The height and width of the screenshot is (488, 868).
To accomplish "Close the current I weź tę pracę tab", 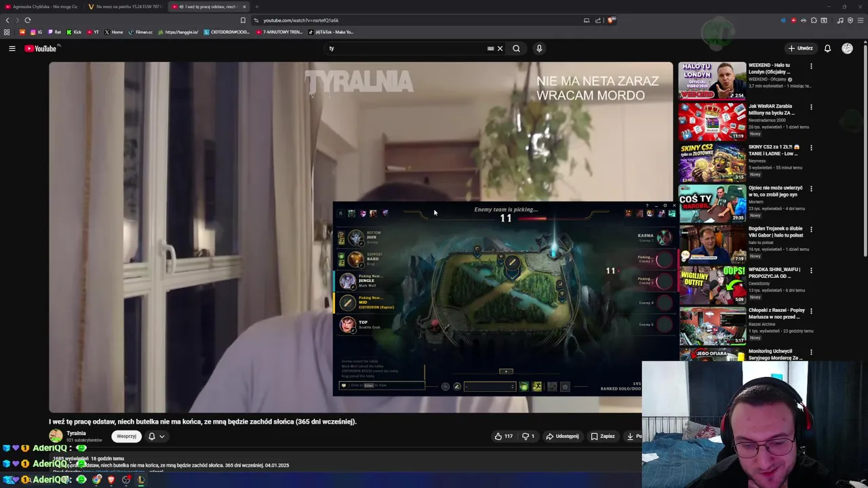I will tap(244, 7).
